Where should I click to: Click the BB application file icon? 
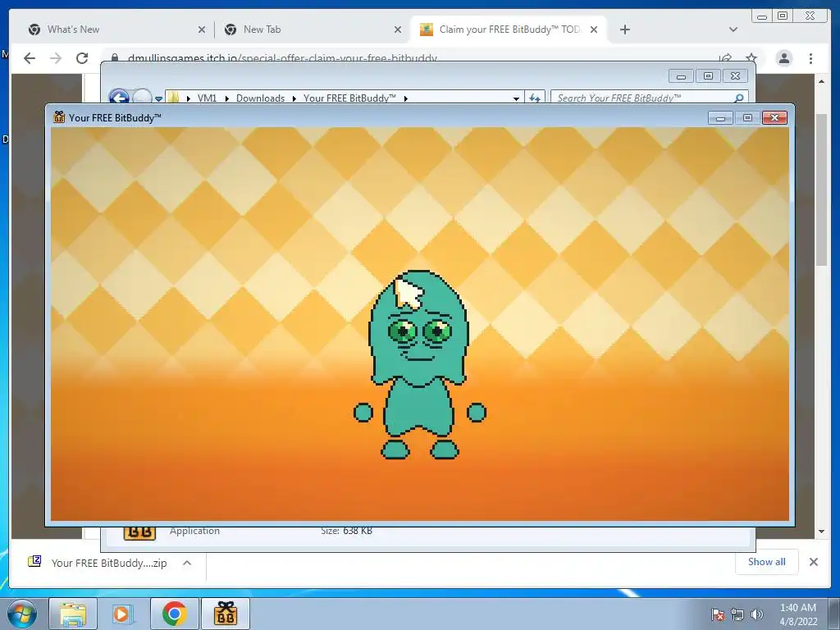pyautogui.click(x=139, y=532)
